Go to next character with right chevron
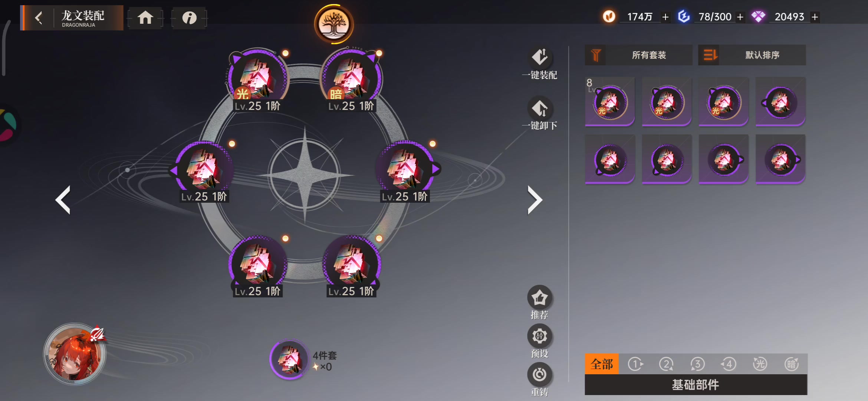868x401 pixels. (535, 200)
